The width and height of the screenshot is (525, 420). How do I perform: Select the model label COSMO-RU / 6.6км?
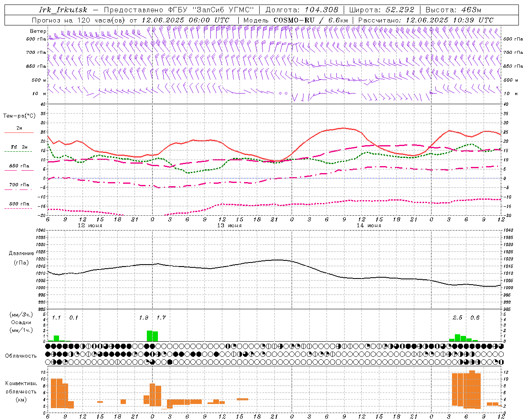(x=310, y=20)
